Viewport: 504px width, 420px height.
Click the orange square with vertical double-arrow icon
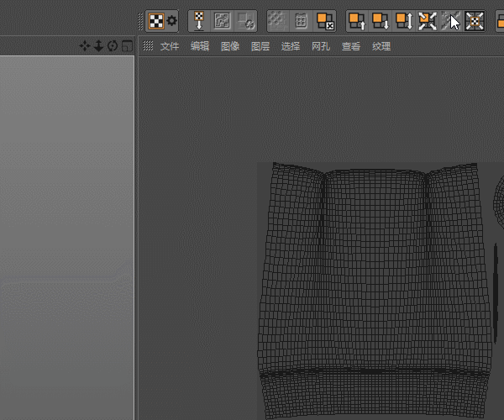coord(404,21)
